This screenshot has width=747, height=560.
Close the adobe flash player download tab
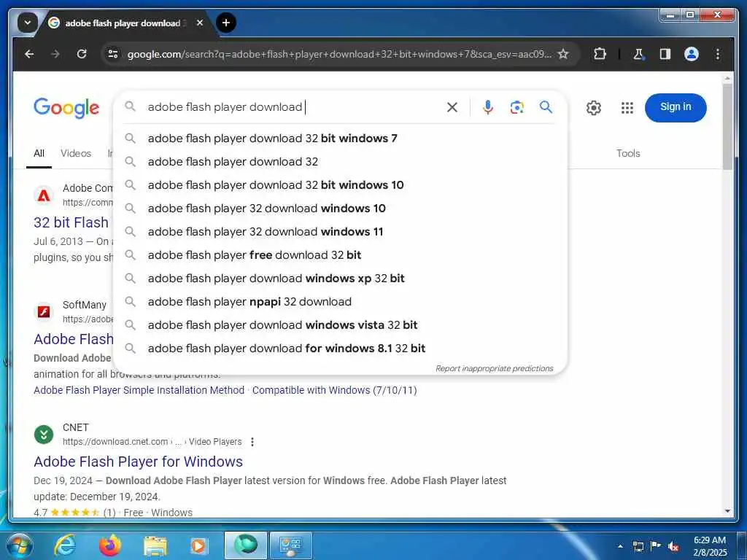pos(200,23)
